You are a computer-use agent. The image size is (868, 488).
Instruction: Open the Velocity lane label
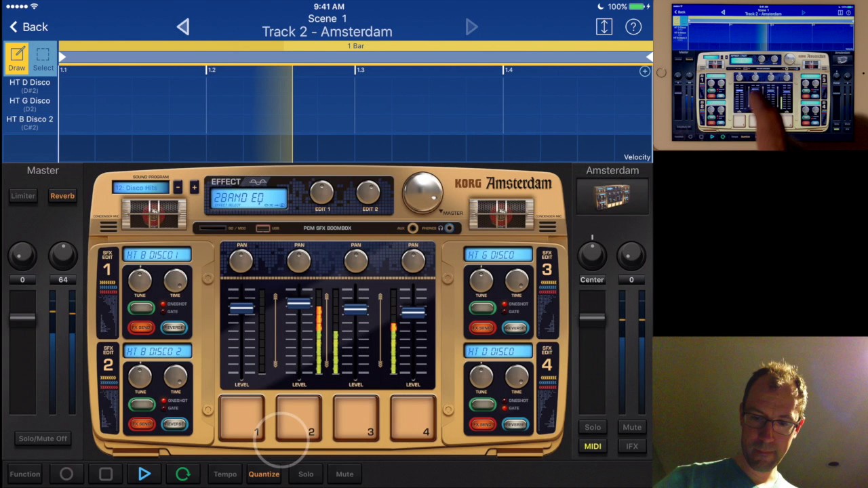637,157
